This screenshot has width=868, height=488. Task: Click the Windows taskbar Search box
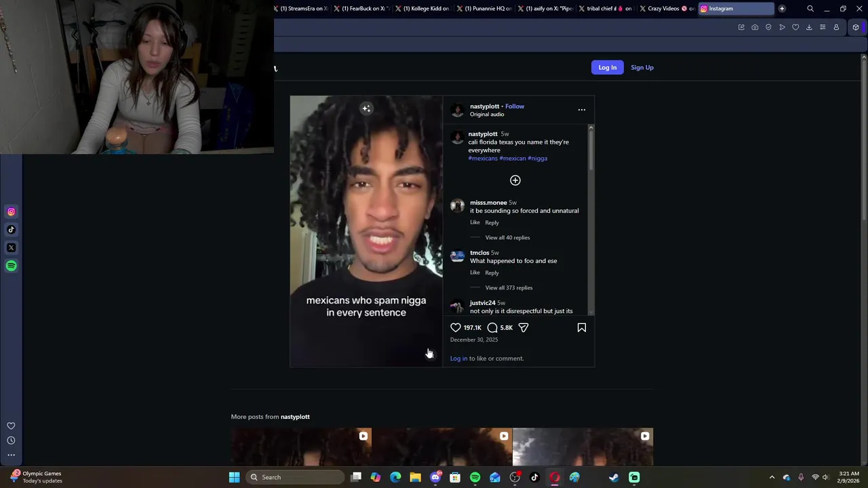[294, 477]
